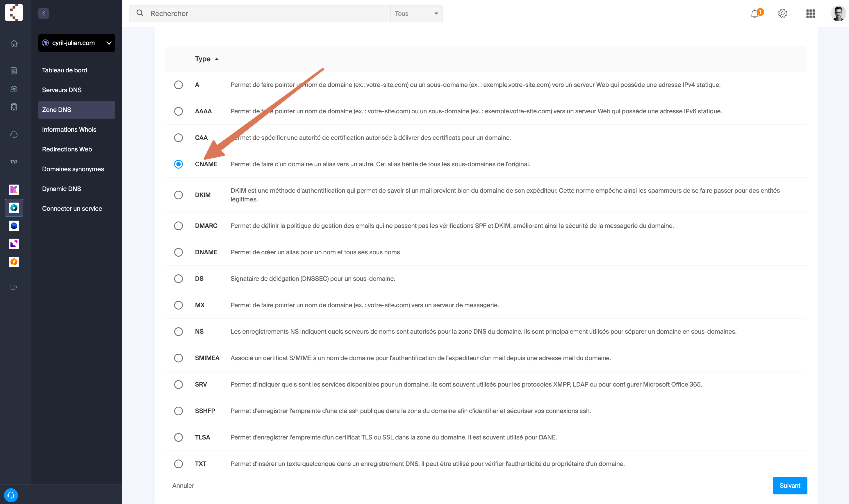
Task: Click the support headset icon at bottom left
Action: (11, 495)
